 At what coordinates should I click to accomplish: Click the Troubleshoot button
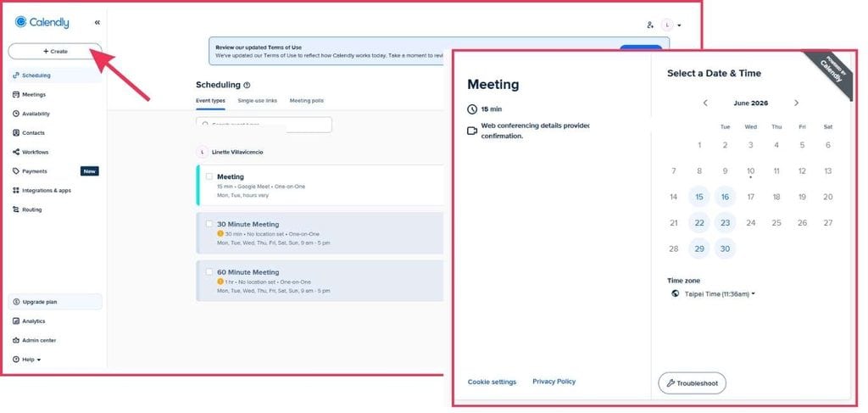(x=692, y=383)
